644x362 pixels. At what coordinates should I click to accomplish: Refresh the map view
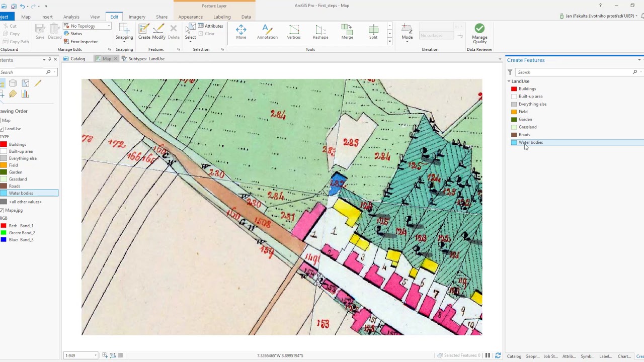coord(498,355)
